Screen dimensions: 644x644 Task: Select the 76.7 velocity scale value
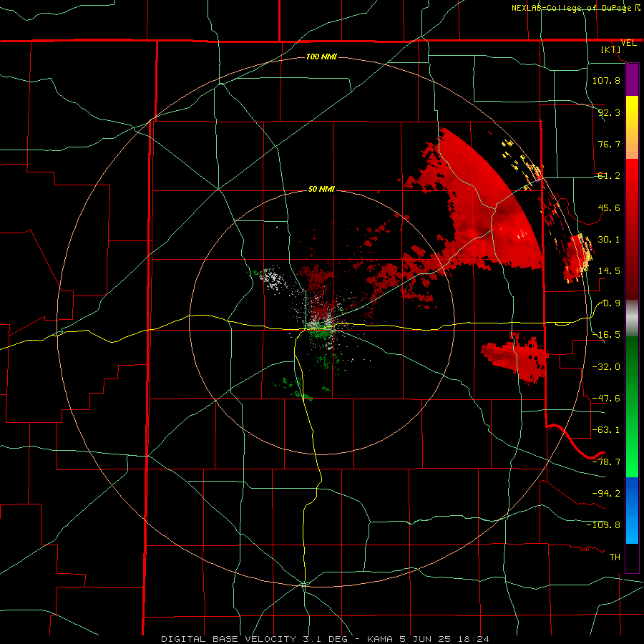click(x=609, y=144)
